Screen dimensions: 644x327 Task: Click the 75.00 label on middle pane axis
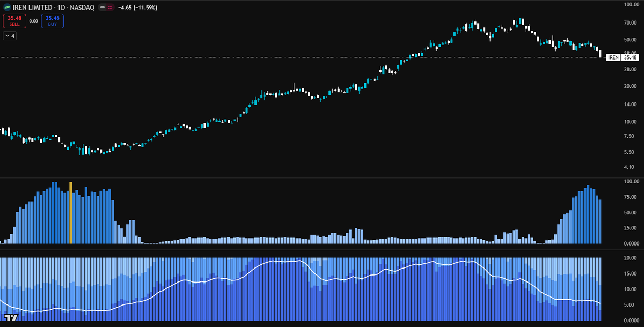coord(630,197)
